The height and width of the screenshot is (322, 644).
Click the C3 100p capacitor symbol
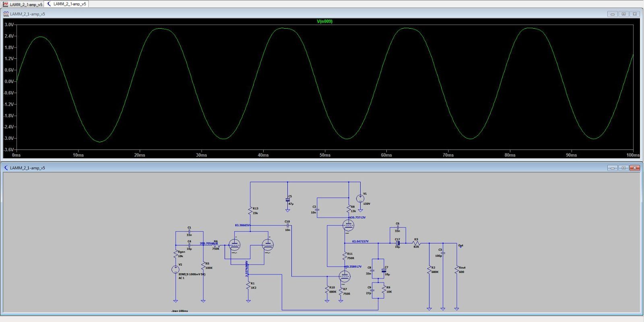pos(443,253)
